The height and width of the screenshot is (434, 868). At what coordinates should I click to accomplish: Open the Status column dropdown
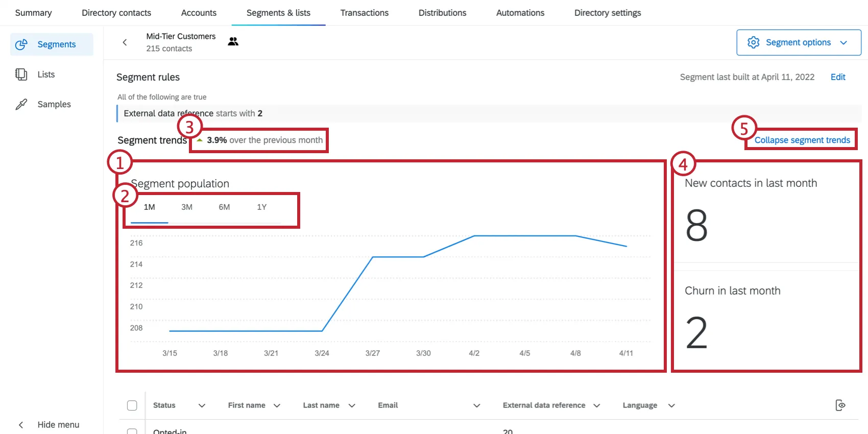(x=202, y=406)
